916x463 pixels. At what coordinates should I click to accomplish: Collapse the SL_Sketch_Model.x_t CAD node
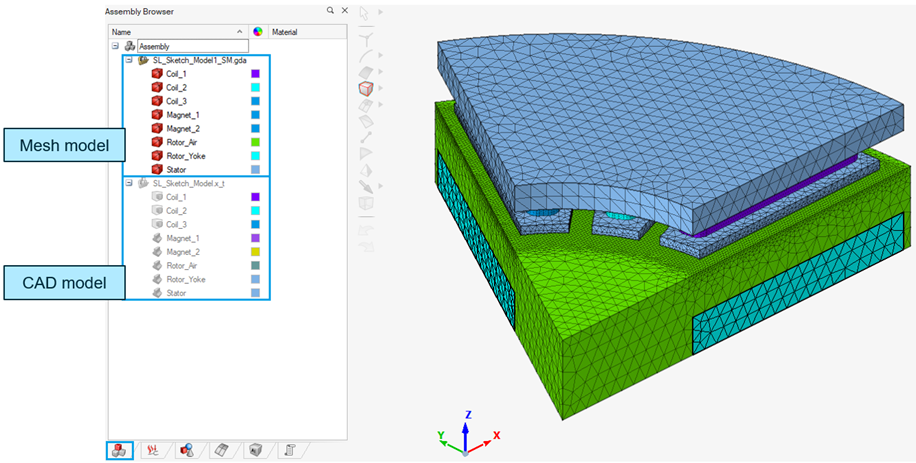[x=129, y=184]
